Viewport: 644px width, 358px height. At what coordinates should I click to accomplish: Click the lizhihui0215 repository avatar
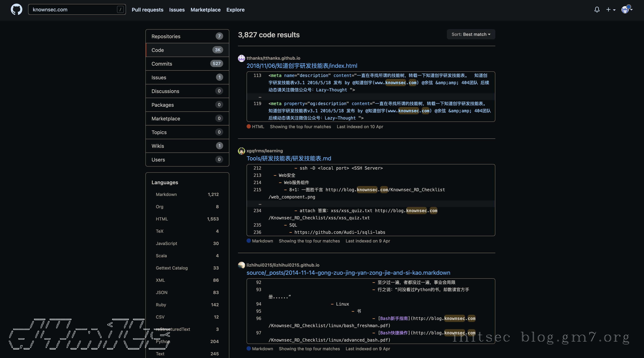(x=241, y=265)
